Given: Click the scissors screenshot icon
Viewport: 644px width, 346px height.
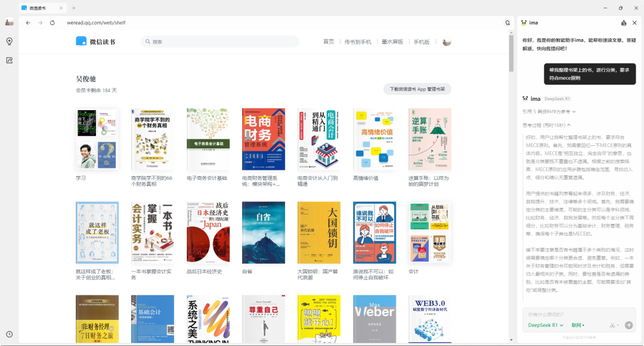Looking at the screenshot, I should (x=612, y=325).
